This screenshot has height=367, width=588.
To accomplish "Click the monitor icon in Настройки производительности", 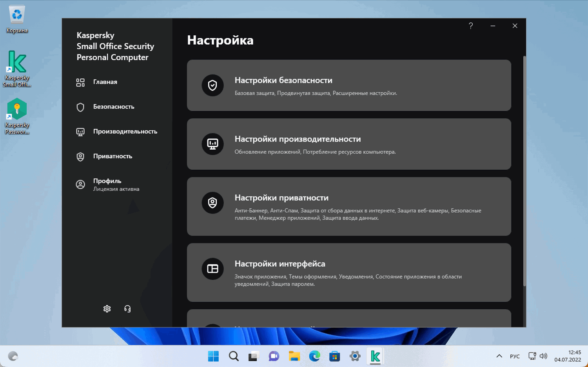I will (x=212, y=144).
